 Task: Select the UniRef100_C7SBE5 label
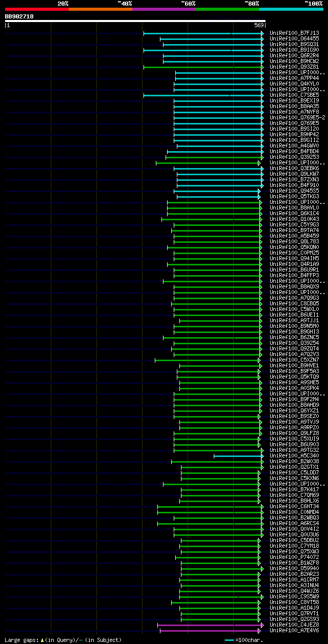[x=295, y=95]
